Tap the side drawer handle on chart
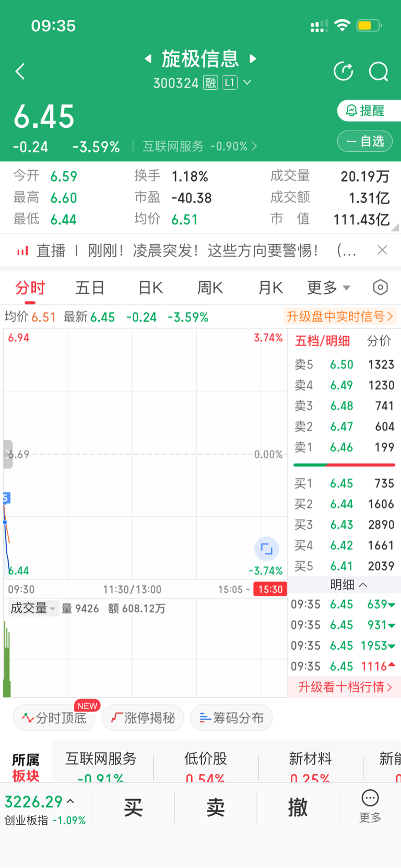Screen dimensions: 401x868 [7, 454]
